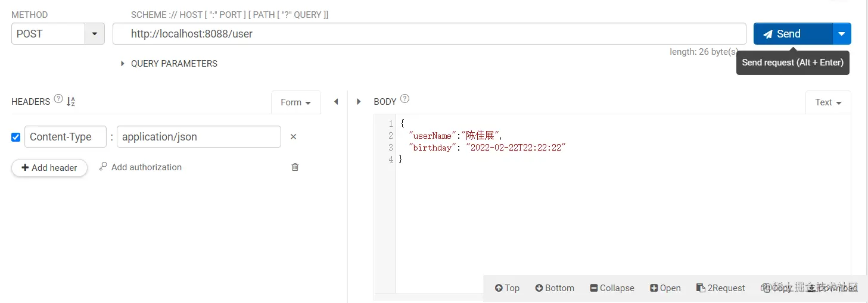Click the birthday line in body editor
This screenshot has height=303, width=868.
click(x=487, y=148)
